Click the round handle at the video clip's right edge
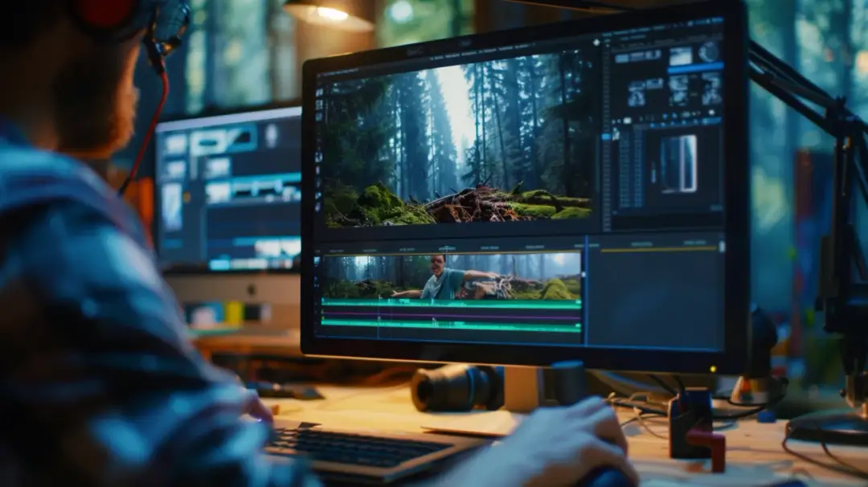 [584, 273]
